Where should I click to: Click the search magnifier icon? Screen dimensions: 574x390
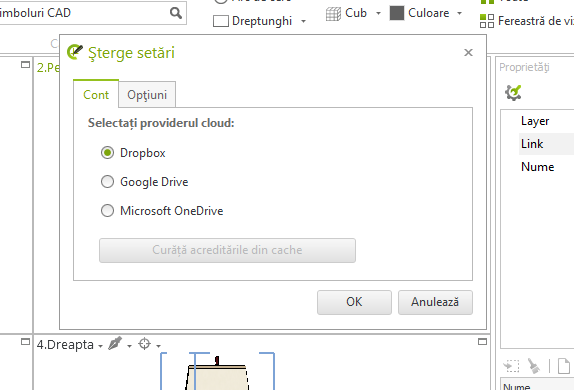(176, 13)
